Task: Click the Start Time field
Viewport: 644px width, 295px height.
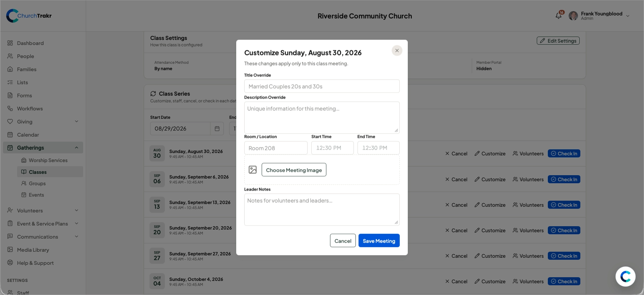Action: pos(332,148)
